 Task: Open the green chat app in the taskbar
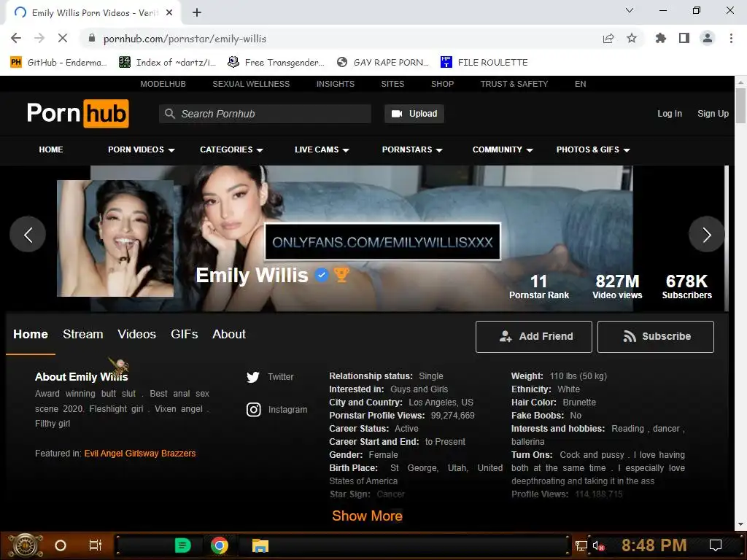(183, 545)
